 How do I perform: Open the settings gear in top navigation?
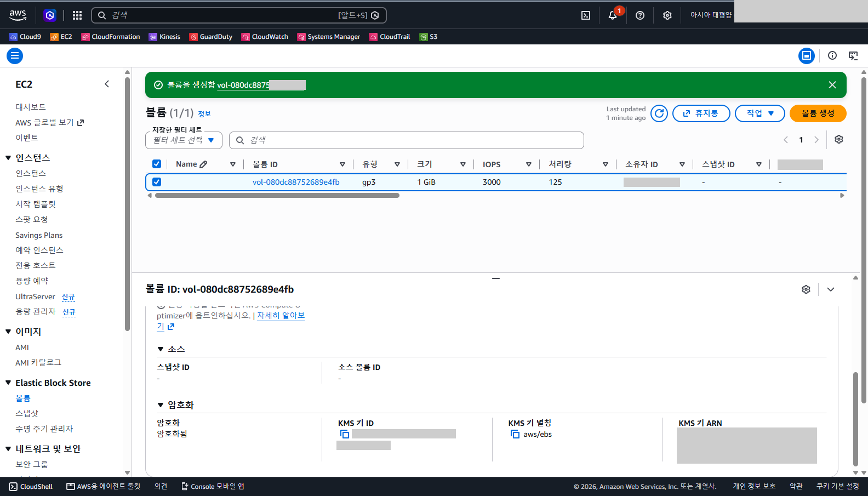(667, 15)
